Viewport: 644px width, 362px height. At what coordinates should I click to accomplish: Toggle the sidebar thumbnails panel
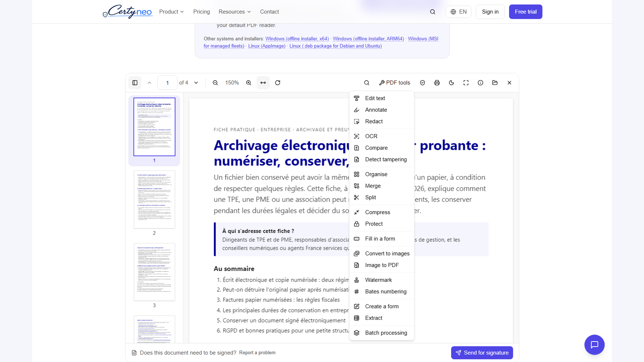[135, 83]
